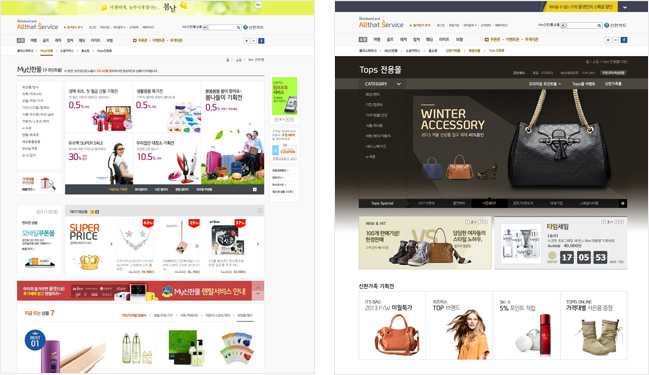This screenshot has height=375, width=649.
Task: Click Facebook icon on left My신한몰 page
Action: tap(261, 41)
